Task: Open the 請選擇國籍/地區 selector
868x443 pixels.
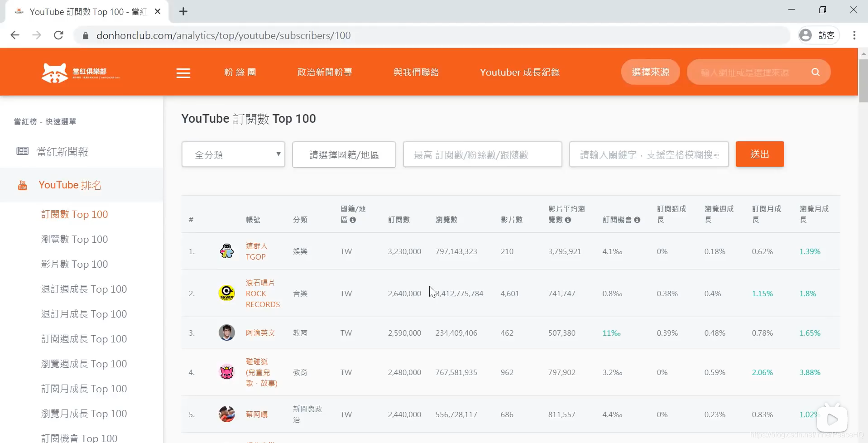Action: click(344, 154)
